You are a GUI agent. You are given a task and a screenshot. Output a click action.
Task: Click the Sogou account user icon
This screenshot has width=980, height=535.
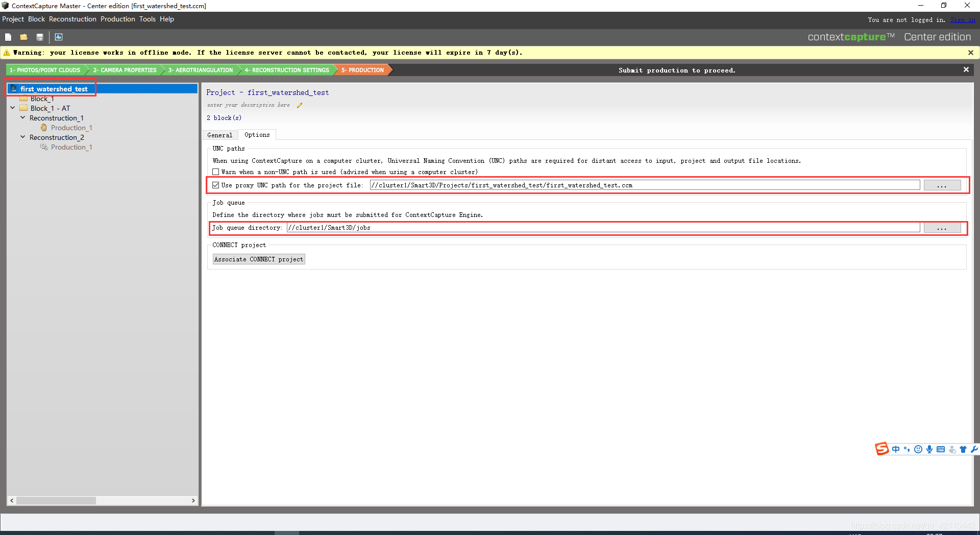pyautogui.click(x=952, y=449)
